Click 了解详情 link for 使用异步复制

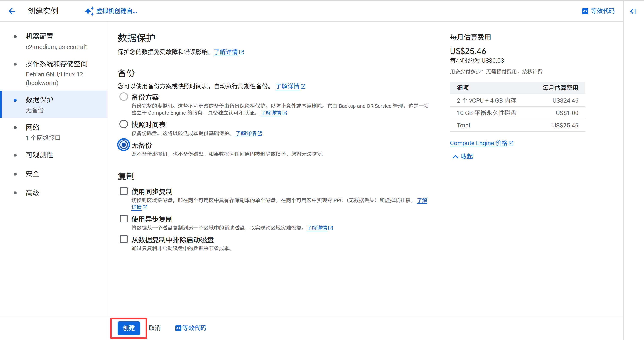pos(317,228)
